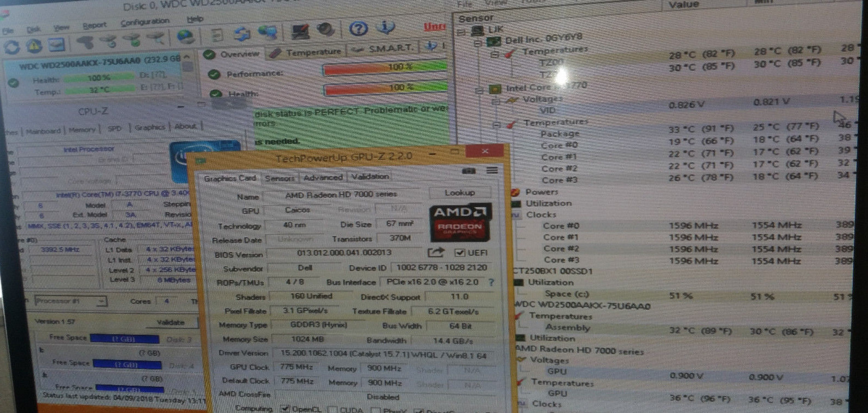Click the AMD Radeon logo in GPU-Z
Viewport: 868px width, 413px height.
tap(460, 222)
